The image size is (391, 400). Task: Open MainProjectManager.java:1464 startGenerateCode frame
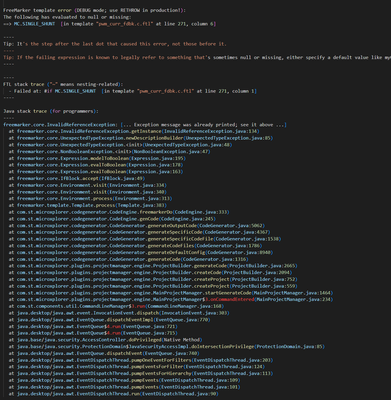(x=171, y=293)
